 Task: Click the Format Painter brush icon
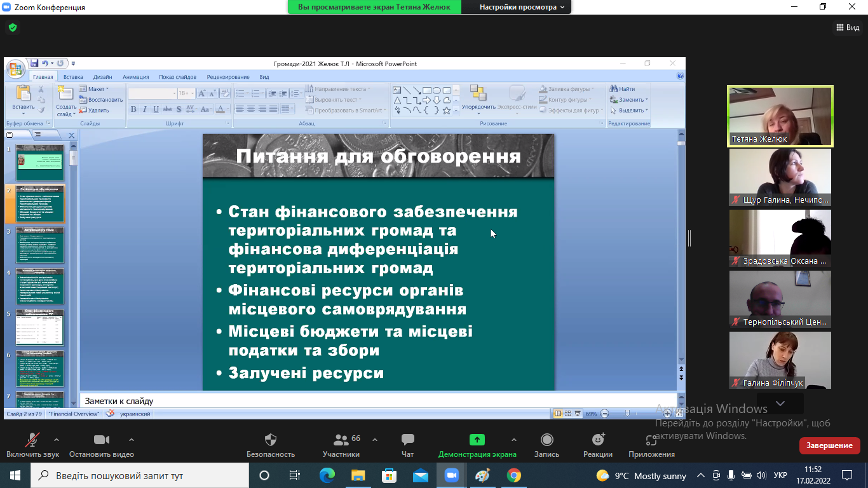(41, 110)
